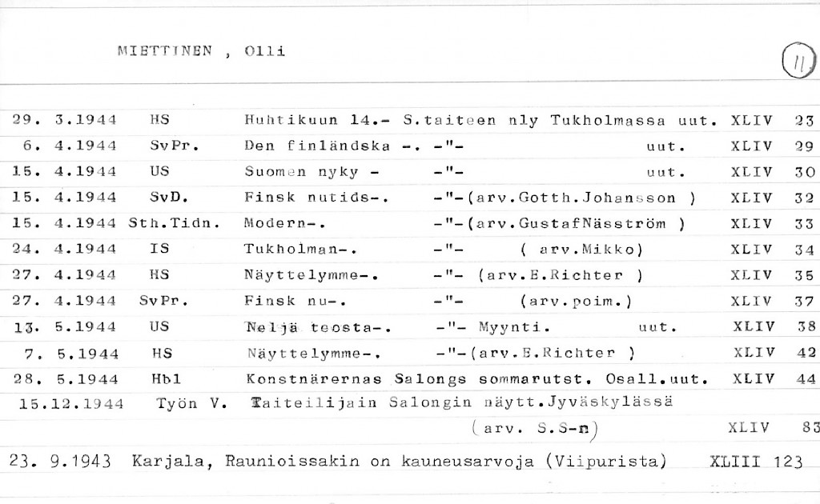Click the entry Neljä teosta-.
The height and width of the screenshot is (504, 820).
(x=319, y=326)
